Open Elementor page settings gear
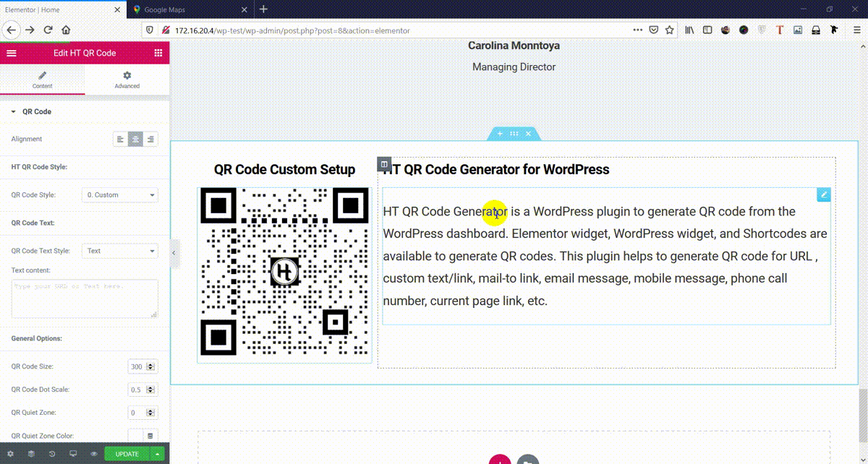The width and height of the screenshot is (868, 464). [11, 454]
